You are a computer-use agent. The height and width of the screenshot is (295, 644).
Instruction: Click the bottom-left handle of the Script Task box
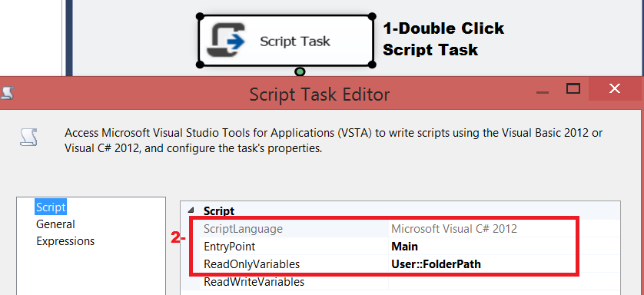point(200,65)
